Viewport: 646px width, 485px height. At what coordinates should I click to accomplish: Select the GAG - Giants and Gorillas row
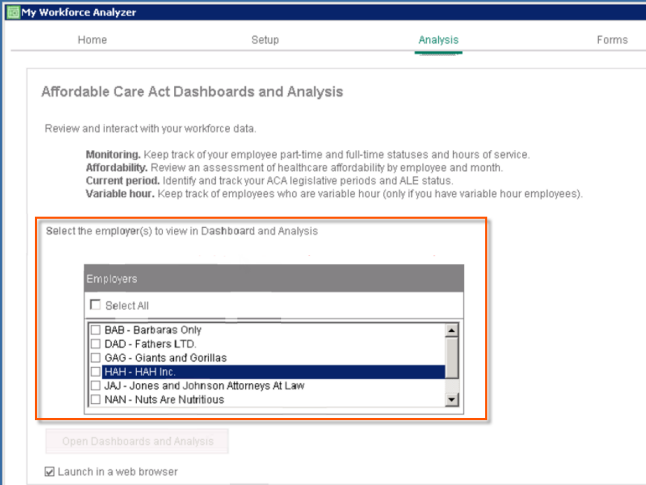click(x=166, y=358)
